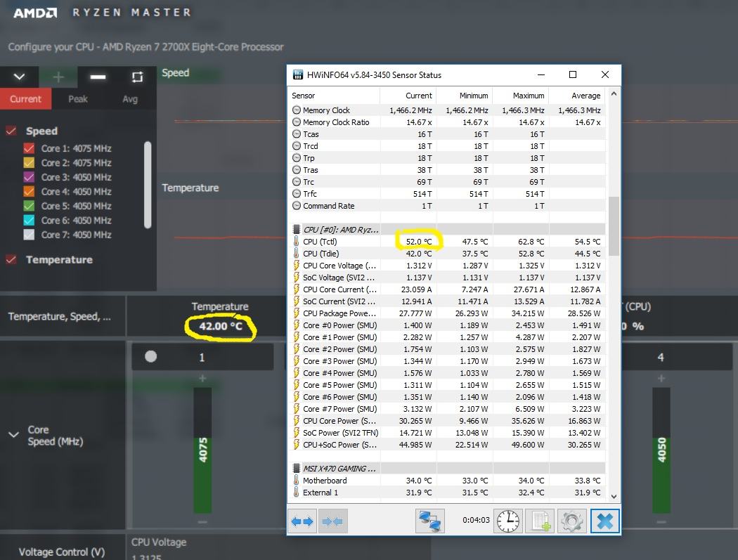The width and height of the screenshot is (738, 560).
Task: Open HWiNFO network remote monitoring icon
Action: point(429,521)
